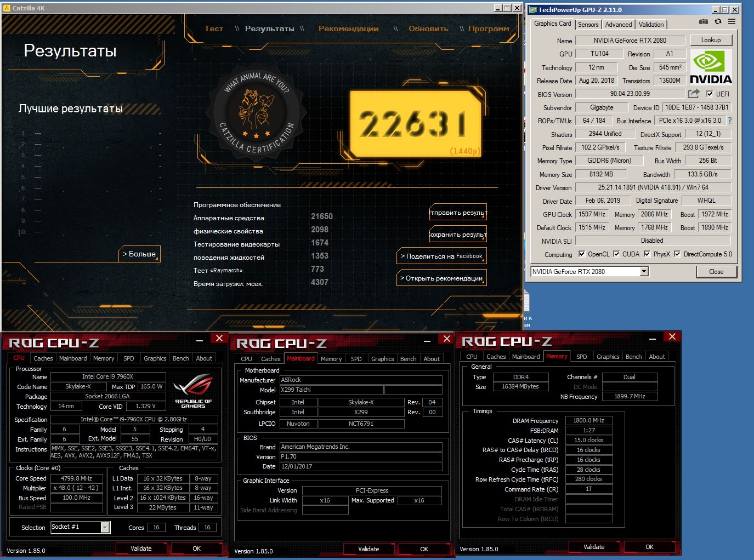Toggle the UEFI checkbox

click(x=710, y=94)
